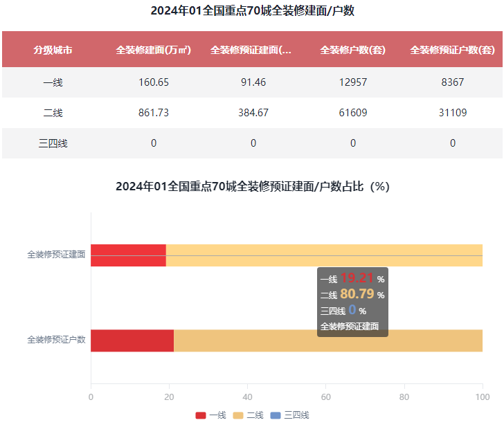This screenshot has width=504, height=427.
Task: Select the 全装修建面(万㎡) column header
Action: click(x=153, y=50)
